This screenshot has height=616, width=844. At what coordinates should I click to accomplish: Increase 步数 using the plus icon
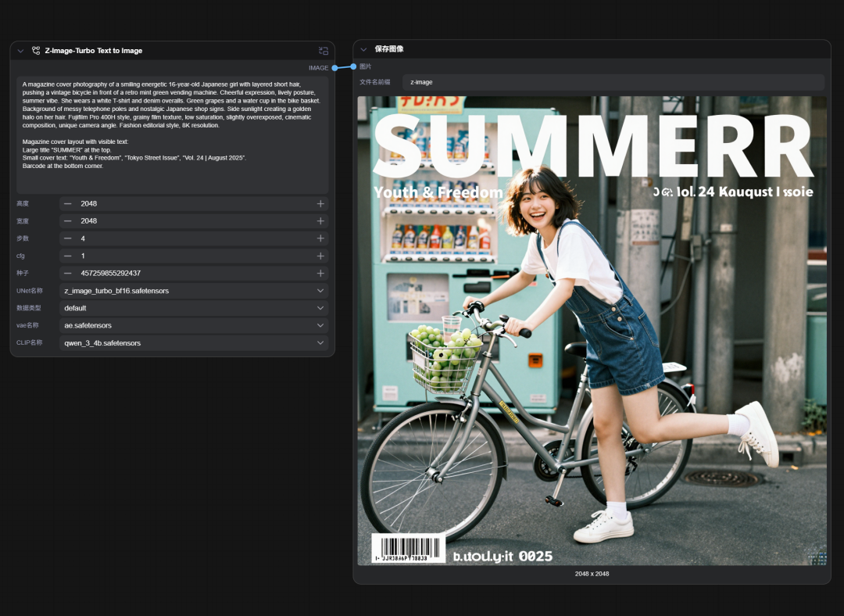(320, 238)
